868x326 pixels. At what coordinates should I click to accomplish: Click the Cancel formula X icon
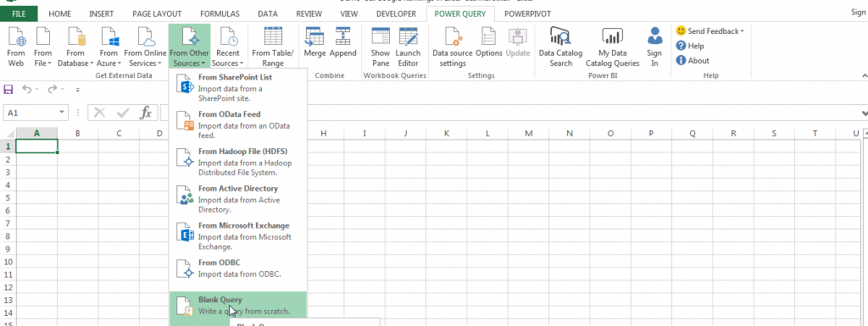tap(100, 113)
